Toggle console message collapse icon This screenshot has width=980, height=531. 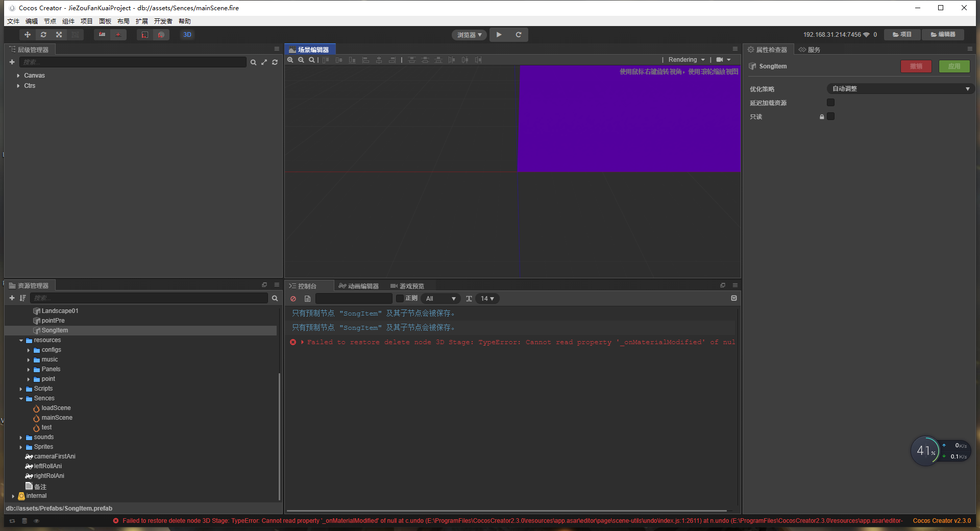pyautogui.click(x=734, y=298)
